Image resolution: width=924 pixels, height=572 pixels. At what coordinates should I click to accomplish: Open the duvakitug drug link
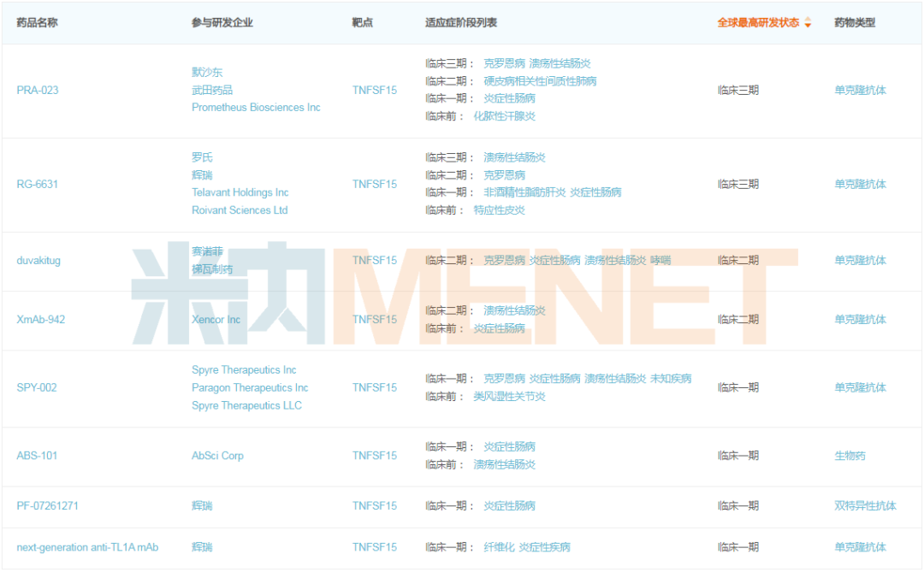38,261
